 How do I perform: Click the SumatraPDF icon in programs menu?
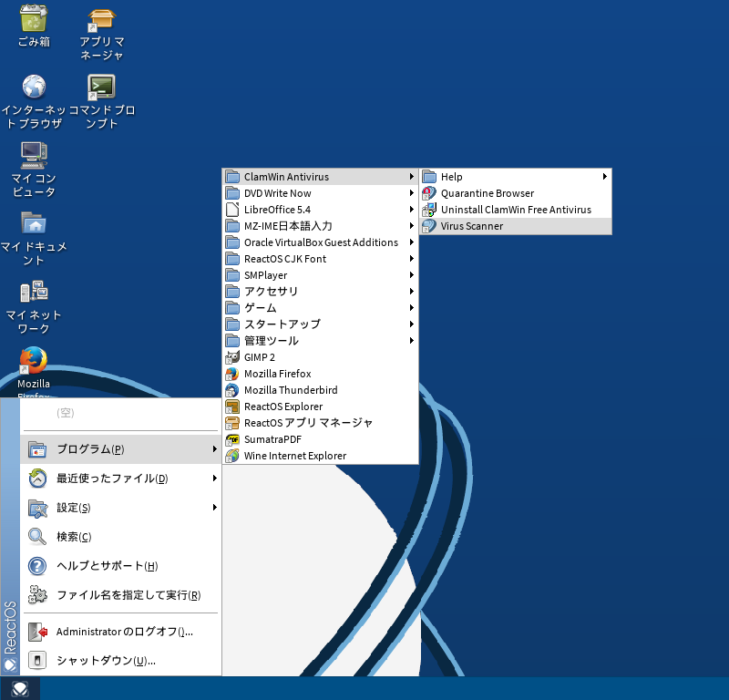232,439
